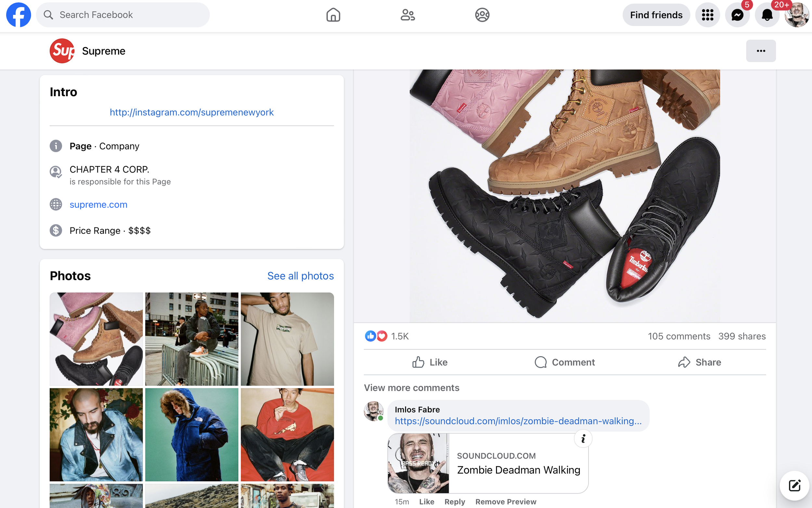This screenshot has height=508, width=812.
Task: Like Imlos Fabre's comment
Action: pyautogui.click(x=427, y=501)
